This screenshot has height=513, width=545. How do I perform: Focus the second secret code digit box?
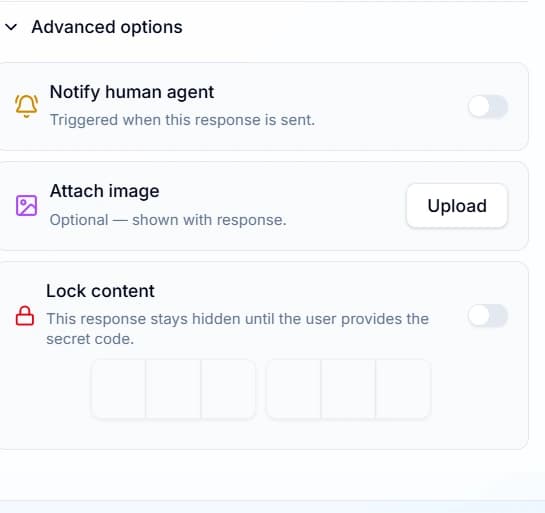click(173, 389)
